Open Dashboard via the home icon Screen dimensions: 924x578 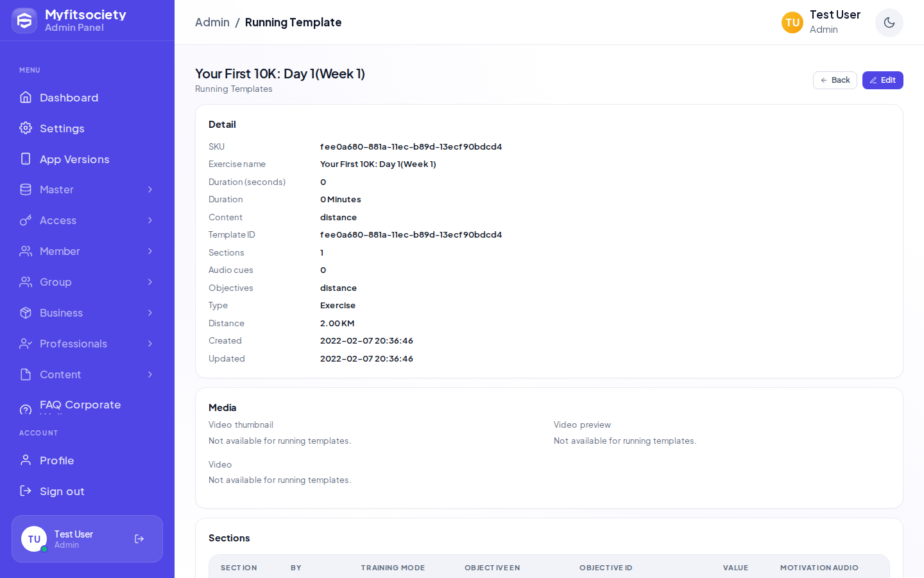(x=26, y=97)
